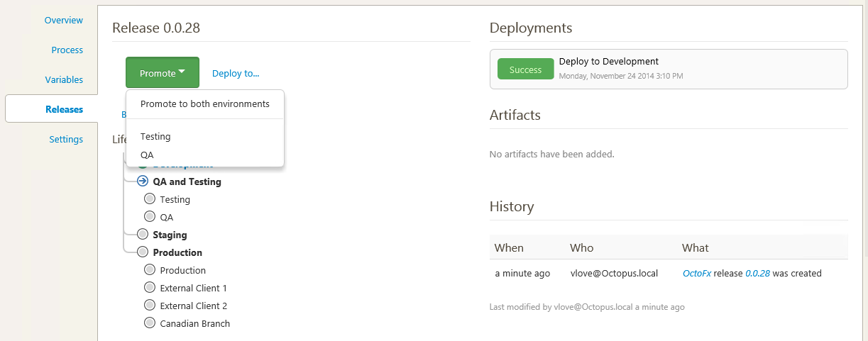The height and width of the screenshot is (341, 868).
Task: Click the circle icon beside Testing environment
Action: 150,199
